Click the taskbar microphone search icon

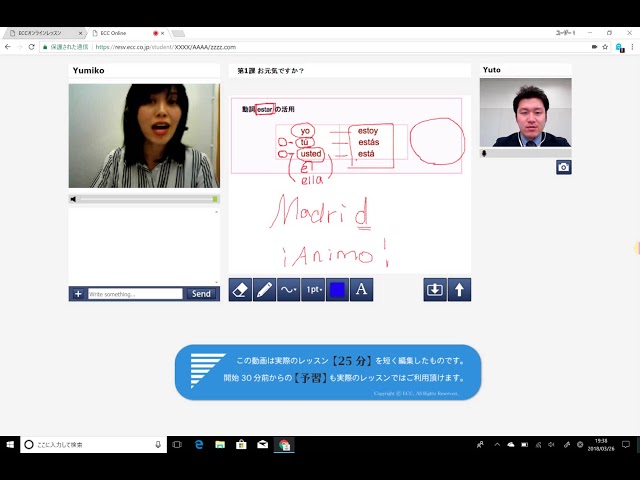click(158, 444)
